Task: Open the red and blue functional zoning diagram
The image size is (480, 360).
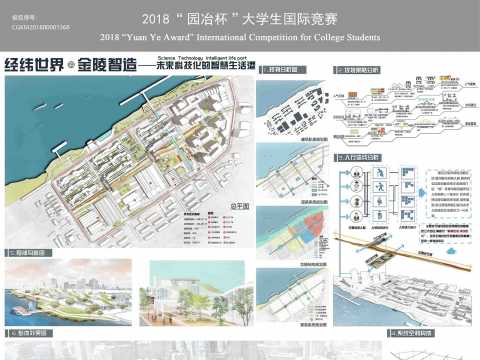Action: [x=292, y=233]
